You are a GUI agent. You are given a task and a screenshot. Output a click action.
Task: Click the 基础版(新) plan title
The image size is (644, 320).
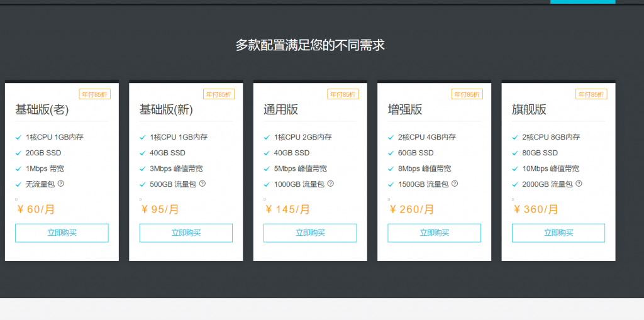click(166, 110)
